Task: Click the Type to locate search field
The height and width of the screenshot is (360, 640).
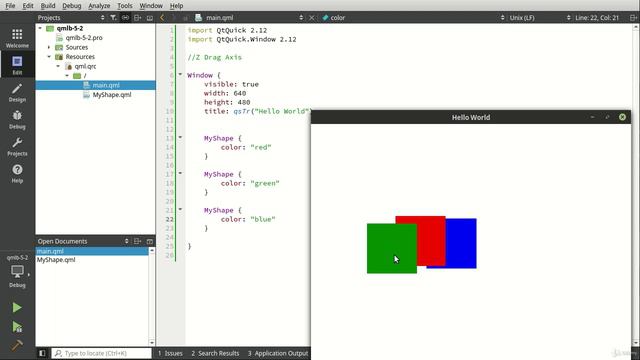Action: (x=102, y=353)
